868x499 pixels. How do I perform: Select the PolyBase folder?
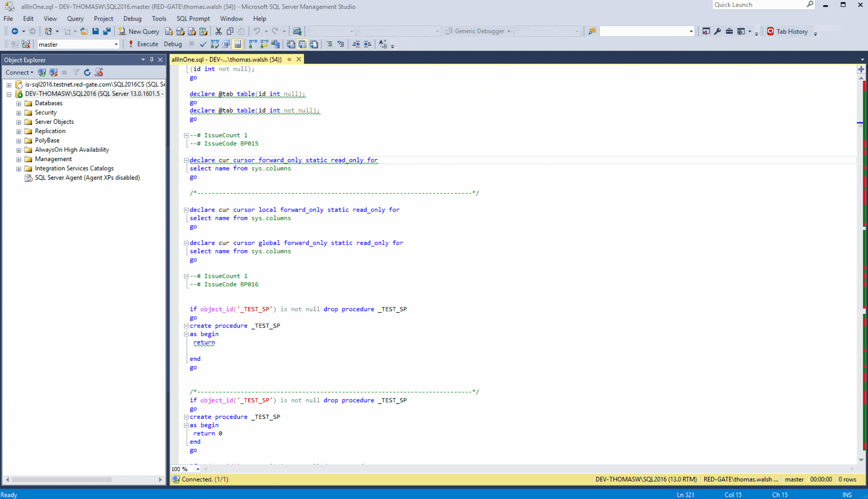[x=47, y=140]
